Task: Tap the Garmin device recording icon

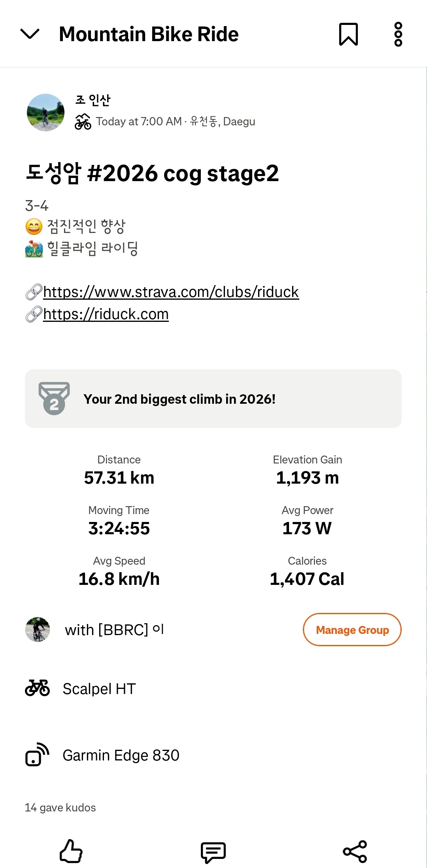Action: coord(37,755)
